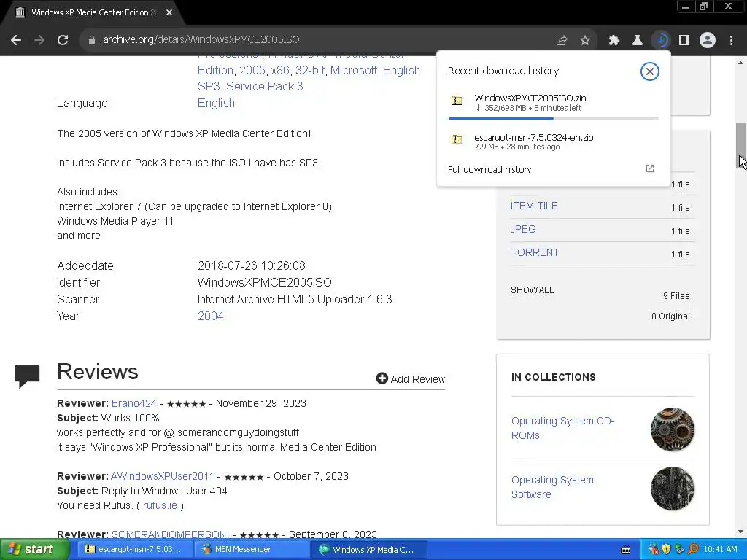Open the SP3 topic link
747x560 pixels.
click(x=209, y=86)
